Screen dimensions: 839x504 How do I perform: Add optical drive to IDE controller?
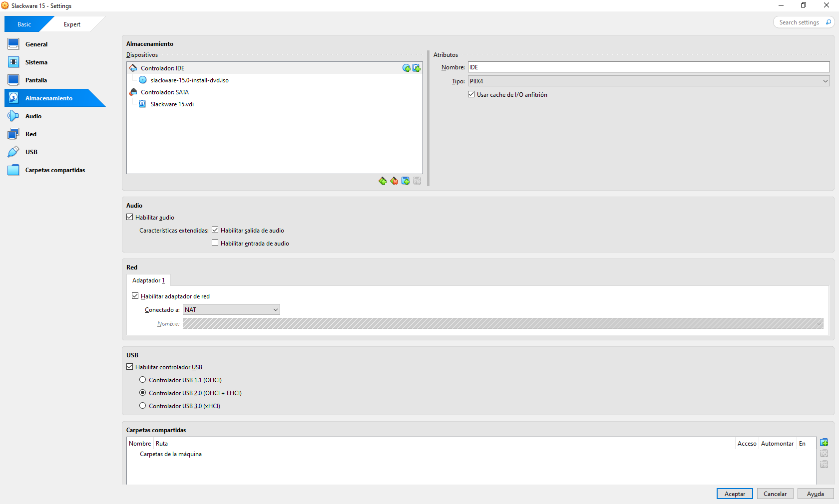(407, 68)
